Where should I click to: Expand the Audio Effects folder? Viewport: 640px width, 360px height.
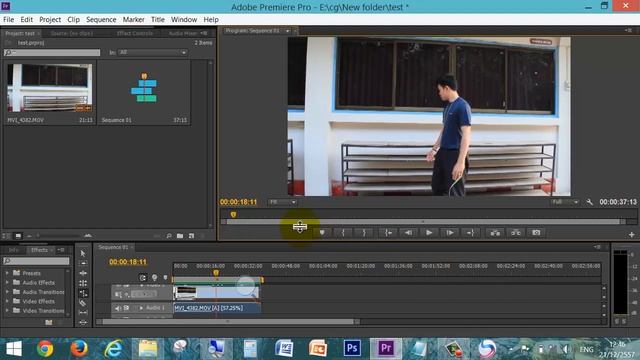(x=7, y=282)
